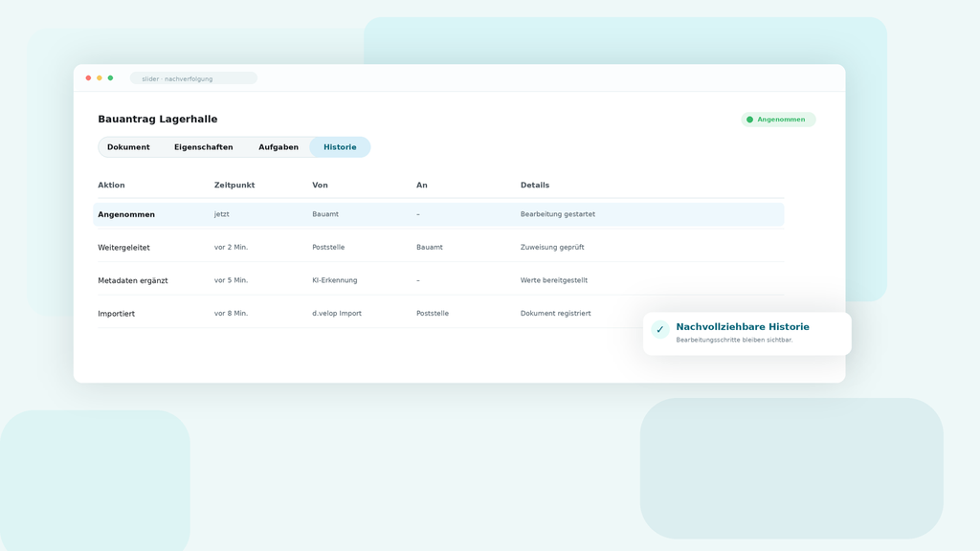Click the Details column header

[535, 185]
